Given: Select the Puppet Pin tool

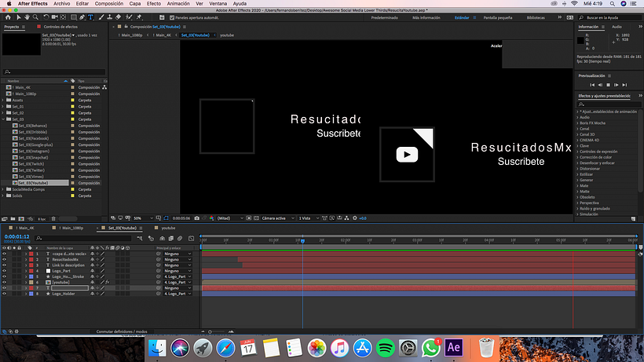Looking at the screenshot, I should coord(139,17).
